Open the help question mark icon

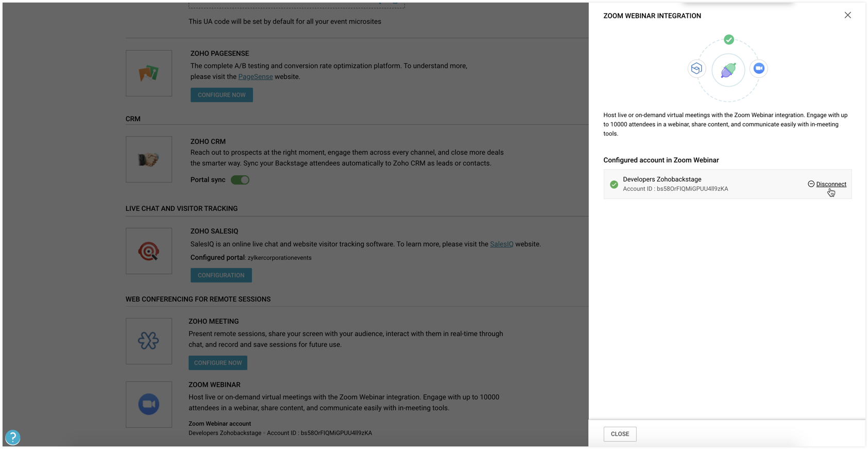[x=13, y=438]
